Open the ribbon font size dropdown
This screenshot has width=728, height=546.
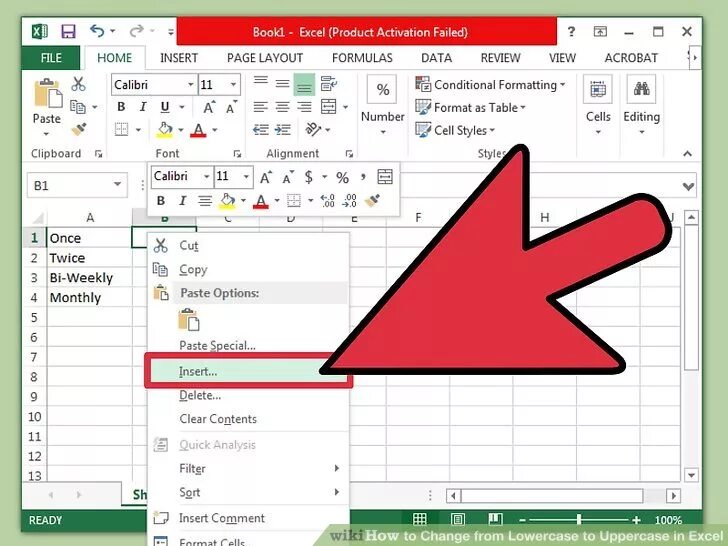click(233, 85)
